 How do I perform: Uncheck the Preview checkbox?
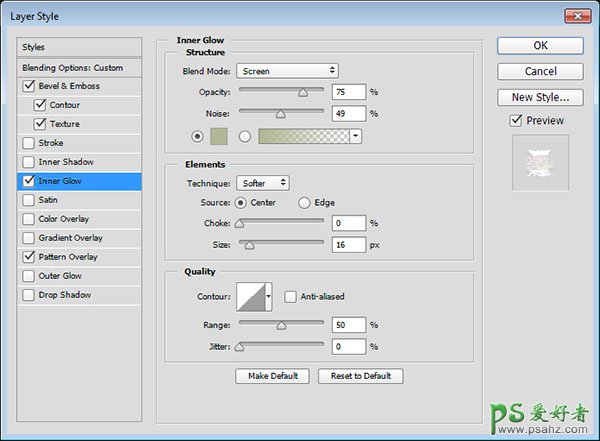coord(516,121)
